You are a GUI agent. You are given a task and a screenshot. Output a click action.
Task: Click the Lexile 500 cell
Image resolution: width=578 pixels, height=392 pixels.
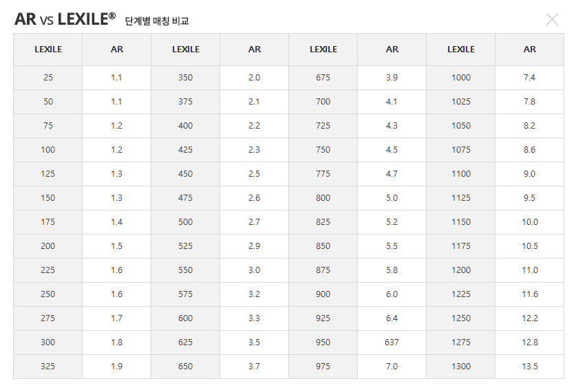(x=186, y=222)
